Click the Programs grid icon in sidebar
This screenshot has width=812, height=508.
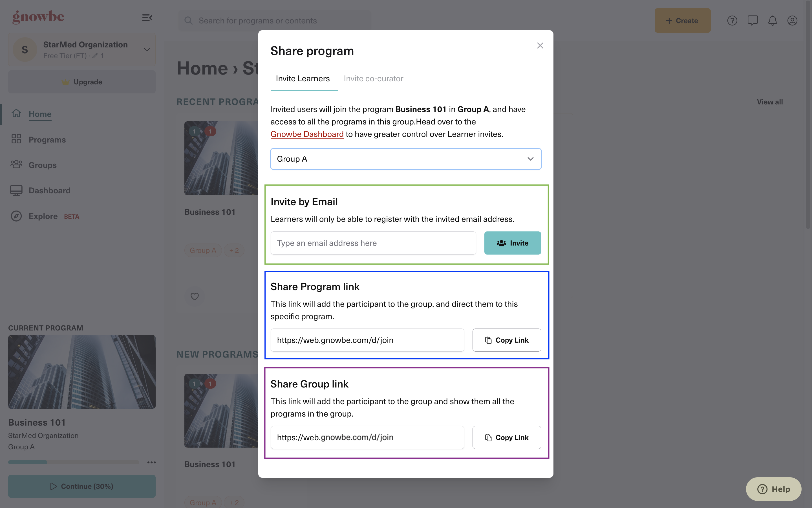(x=16, y=139)
